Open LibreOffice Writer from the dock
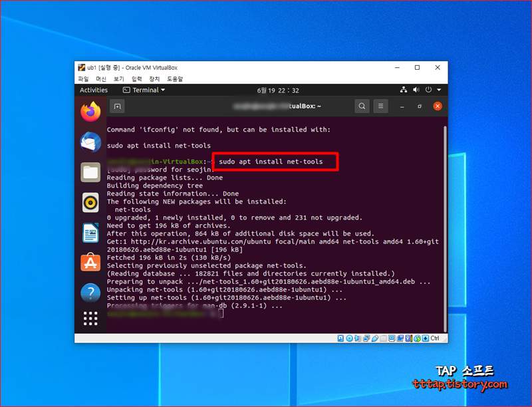The height and width of the screenshot is (407, 532). pos(90,233)
